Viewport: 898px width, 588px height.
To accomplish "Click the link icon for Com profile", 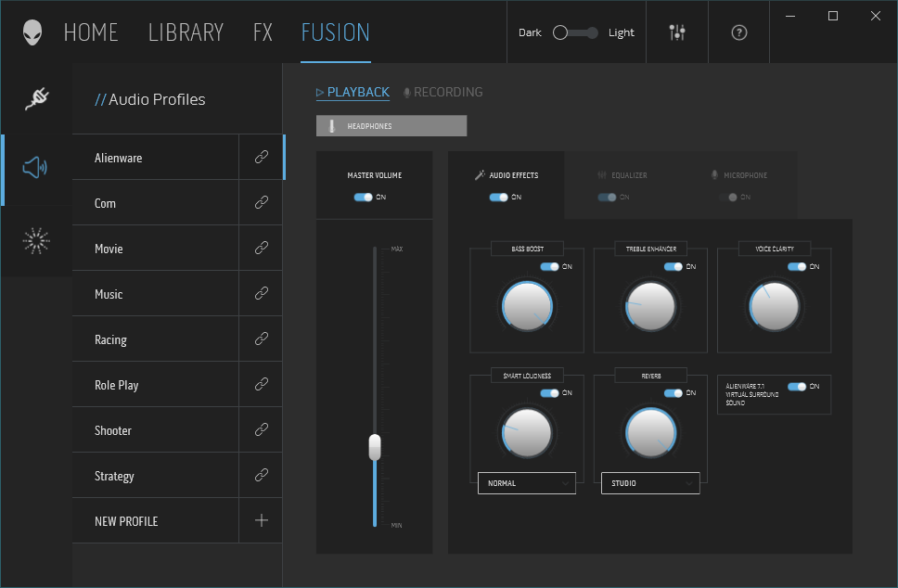I will tap(262, 202).
